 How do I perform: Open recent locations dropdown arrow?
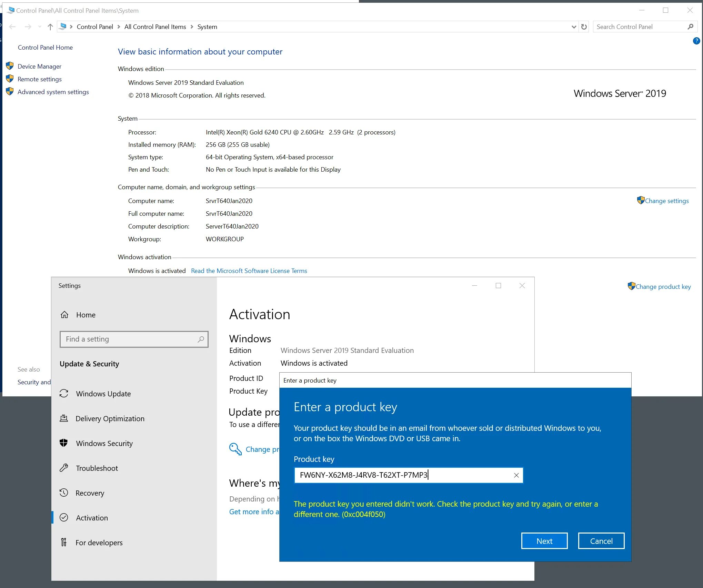(40, 27)
